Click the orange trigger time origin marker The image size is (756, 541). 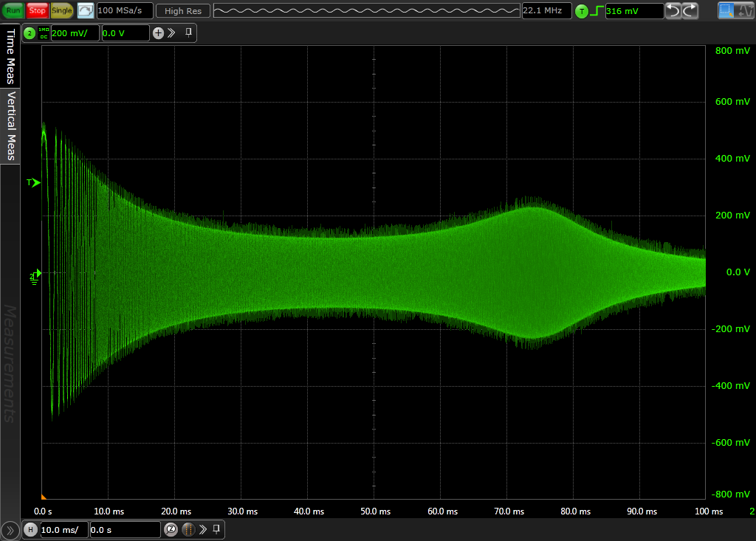coord(44,496)
